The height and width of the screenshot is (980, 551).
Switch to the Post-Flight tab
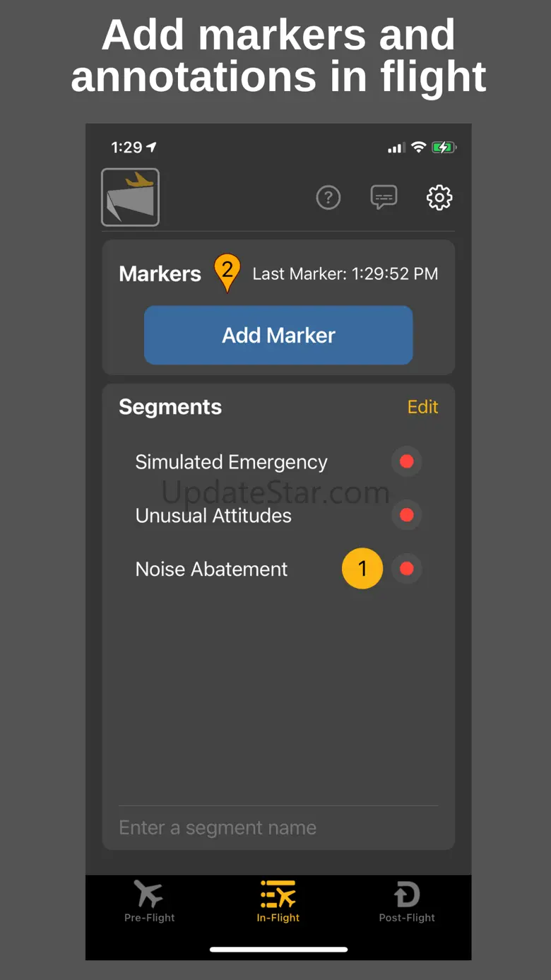[x=407, y=902]
